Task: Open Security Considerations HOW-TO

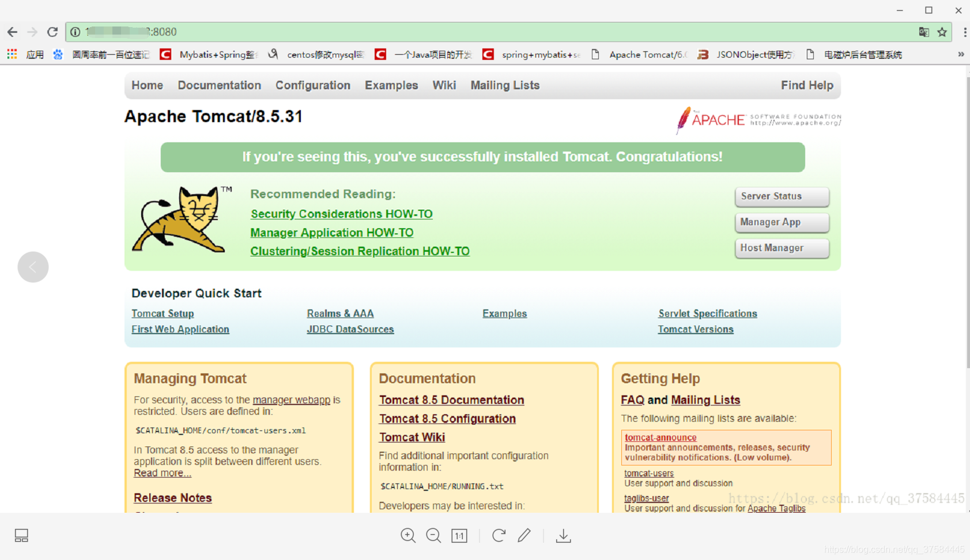Action: 341,214
